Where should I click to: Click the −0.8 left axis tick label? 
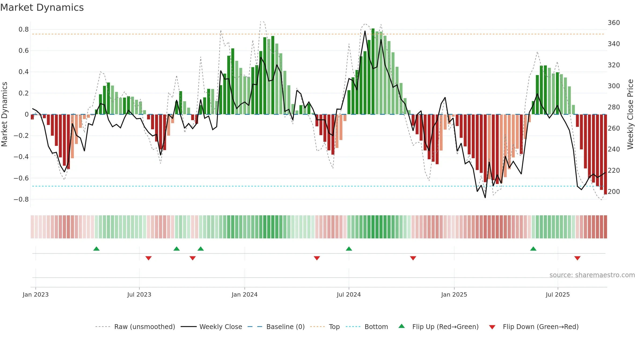pos(21,199)
